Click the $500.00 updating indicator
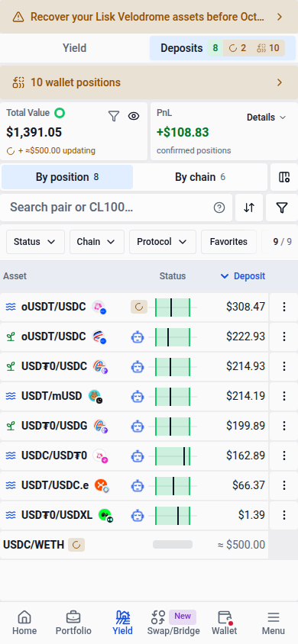 [x=51, y=151]
